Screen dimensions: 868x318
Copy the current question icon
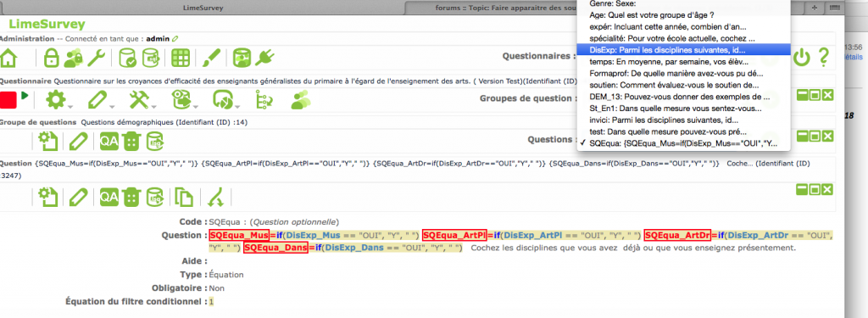click(183, 197)
